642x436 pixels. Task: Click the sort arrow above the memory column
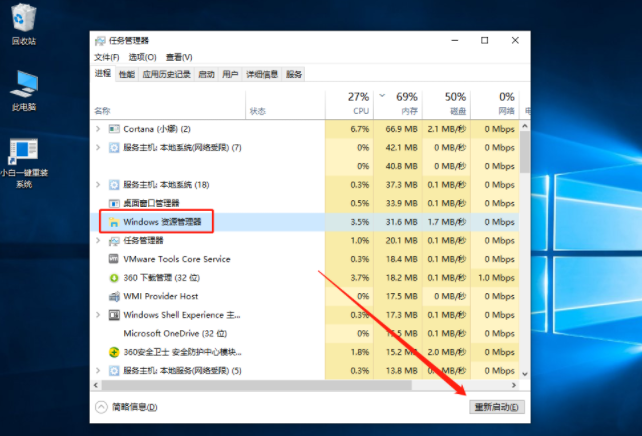pos(382,96)
